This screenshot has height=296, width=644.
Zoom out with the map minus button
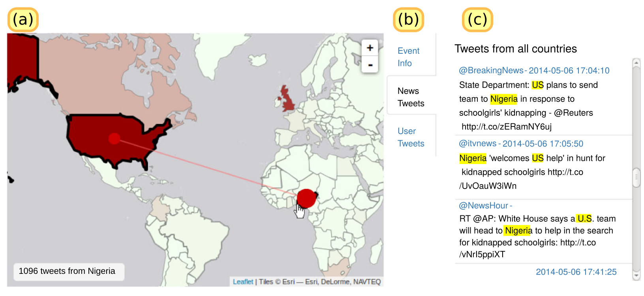click(370, 65)
